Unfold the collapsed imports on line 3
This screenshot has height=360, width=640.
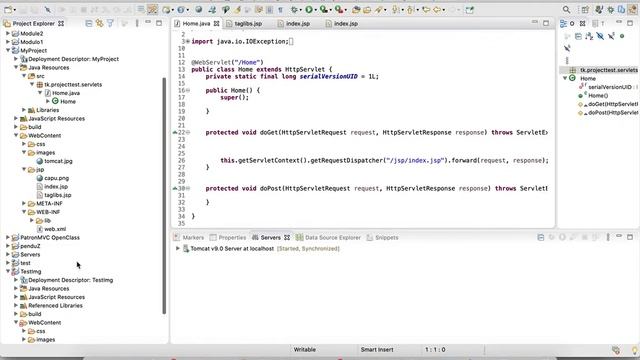tap(188, 41)
